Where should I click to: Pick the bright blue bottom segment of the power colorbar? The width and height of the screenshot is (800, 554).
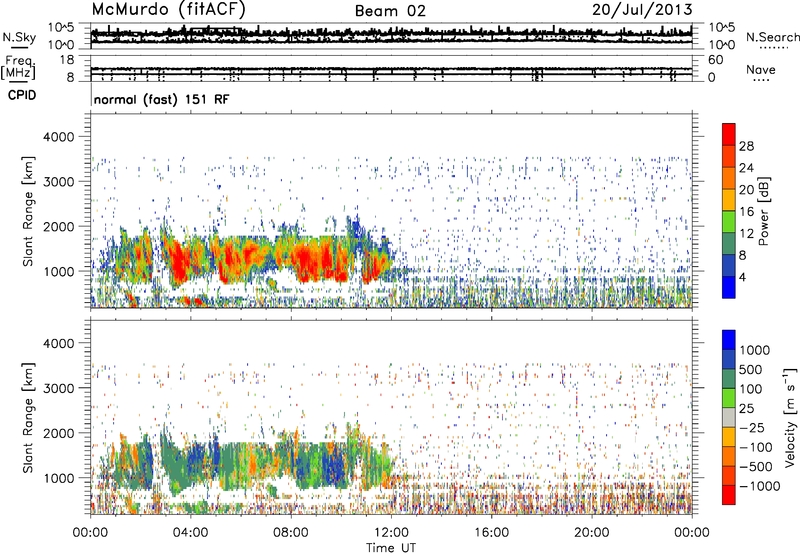tap(729, 287)
